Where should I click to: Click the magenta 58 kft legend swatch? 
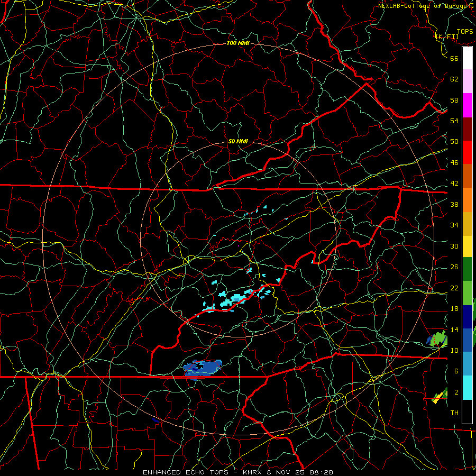[x=467, y=105]
